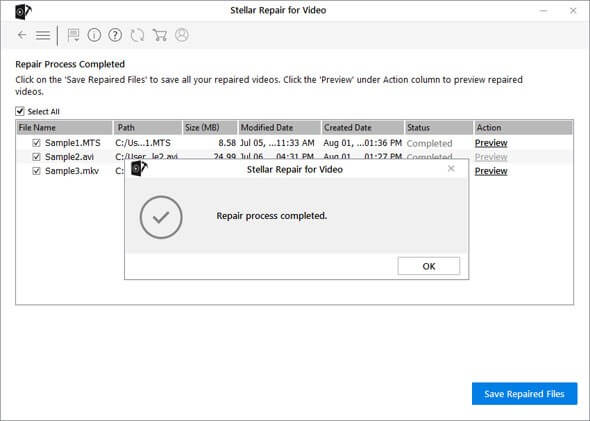
Task: Select the Sample2.avi file name
Action: [69, 157]
